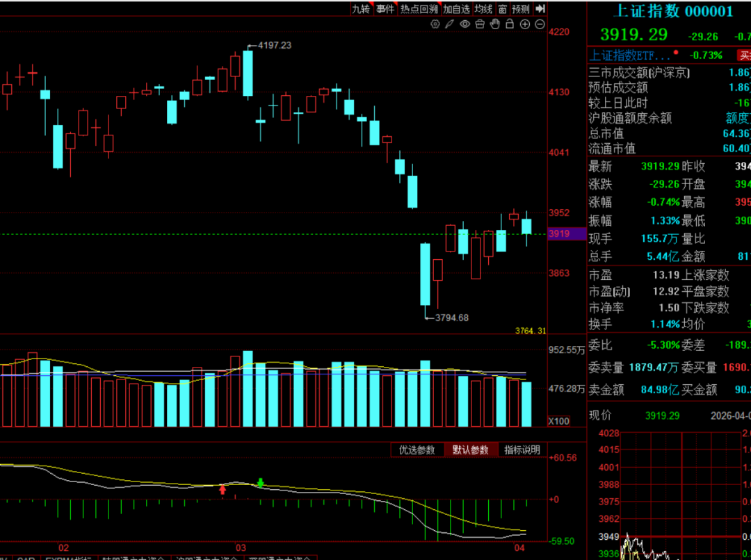Select the 默认参数 tab
This screenshot has height=560, width=751.
470,450
